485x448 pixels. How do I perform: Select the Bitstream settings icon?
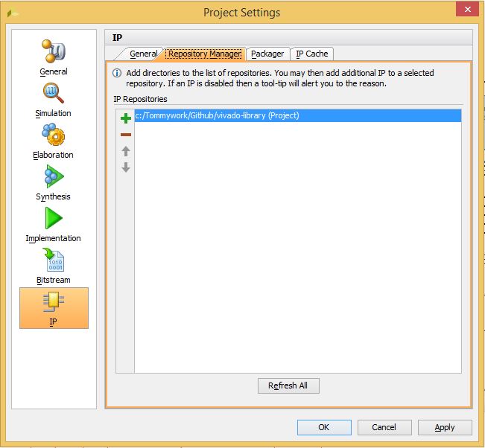[54, 266]
